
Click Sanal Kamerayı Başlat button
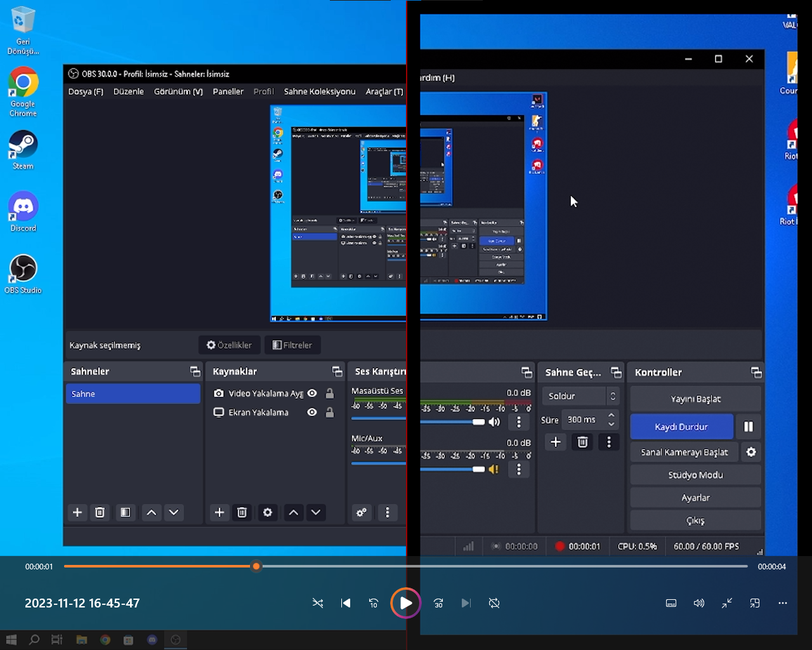click(x=684, y=452)
